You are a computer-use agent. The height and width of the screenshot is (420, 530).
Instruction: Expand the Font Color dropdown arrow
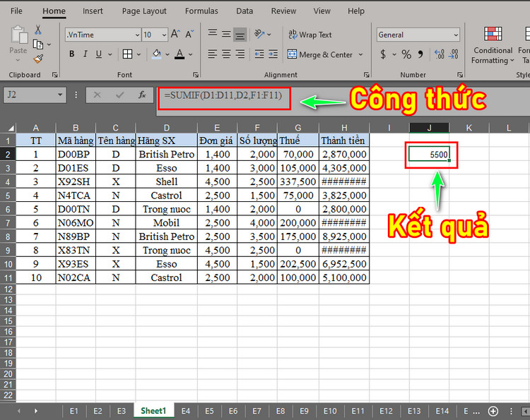click(x=191, y=54)
